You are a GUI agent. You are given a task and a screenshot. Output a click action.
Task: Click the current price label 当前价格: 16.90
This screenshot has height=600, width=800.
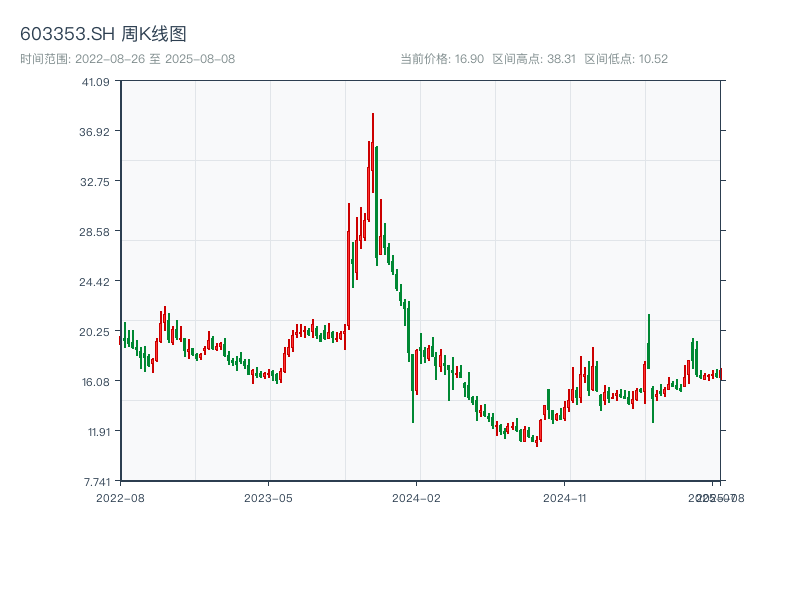(x=442, y=59)
